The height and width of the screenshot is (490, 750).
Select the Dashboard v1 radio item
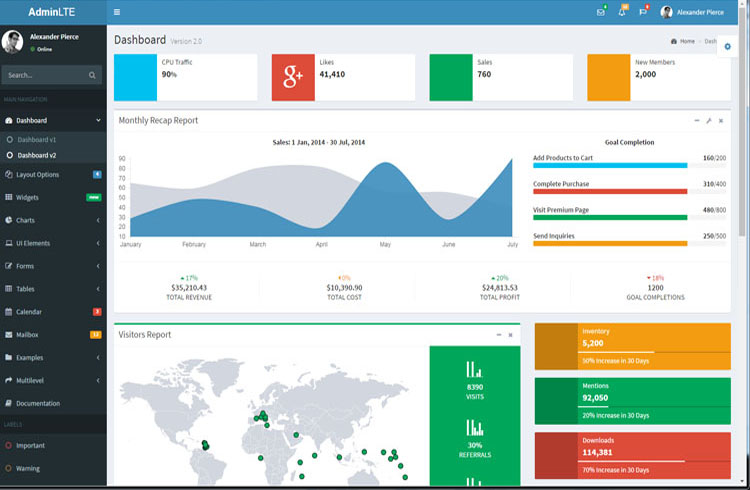coord(36,139)
